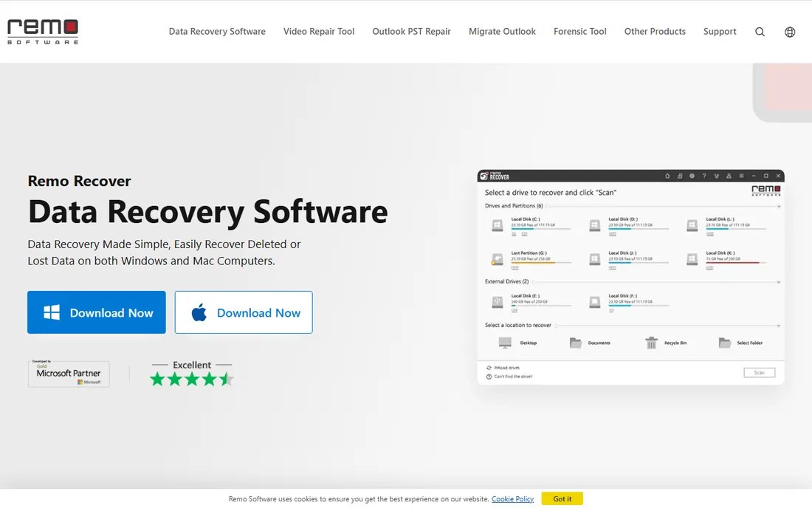The image size is (812, 508).
Task: Click the Can't find the drive? help icon
Action: [x=489, y=377]
